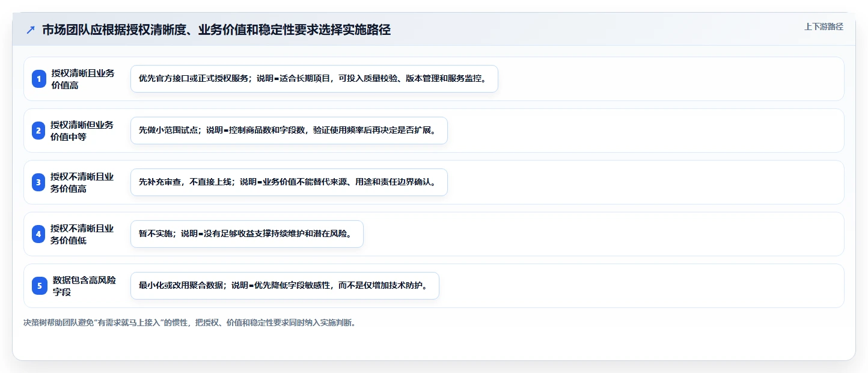The width and height of the screenshot is (868, 373).
Task: Select the slide title 市场团队应根据授权清晰度
Action: [216, 30]
